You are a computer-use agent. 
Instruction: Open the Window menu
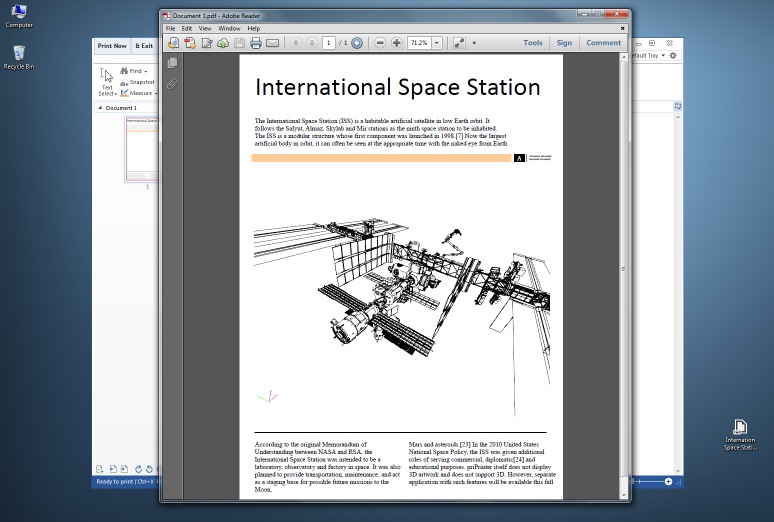229,29
